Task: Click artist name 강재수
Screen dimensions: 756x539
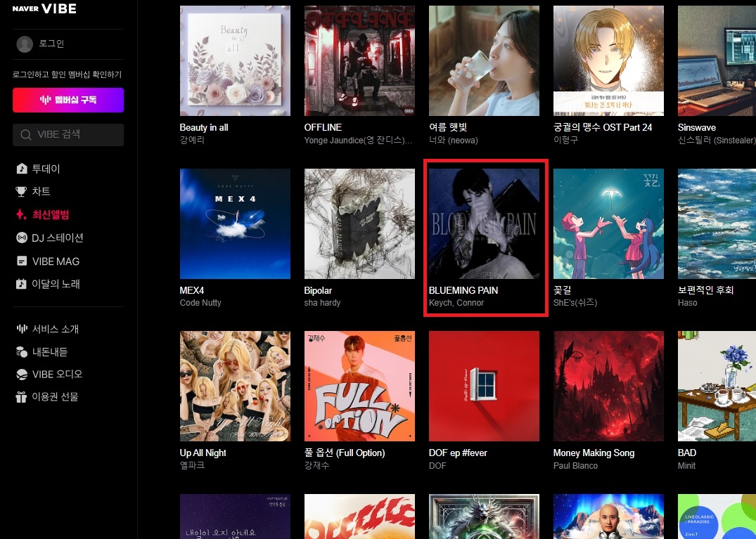Action: click(x=316, y=465)
